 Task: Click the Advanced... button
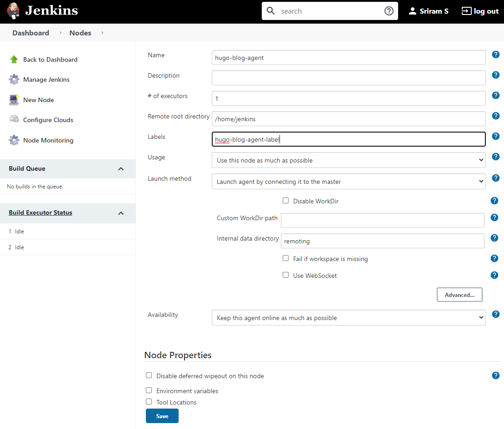pyautogui.click(x=459, y=295)
